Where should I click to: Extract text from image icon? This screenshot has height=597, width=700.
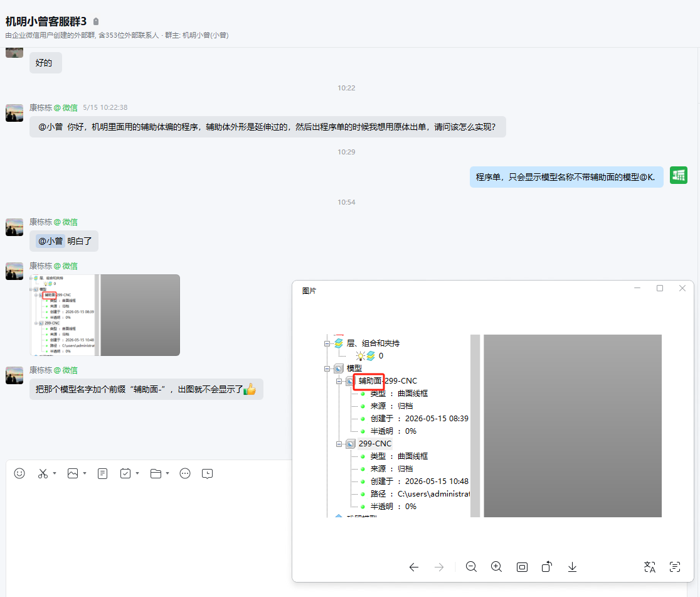tap(675, 567)
